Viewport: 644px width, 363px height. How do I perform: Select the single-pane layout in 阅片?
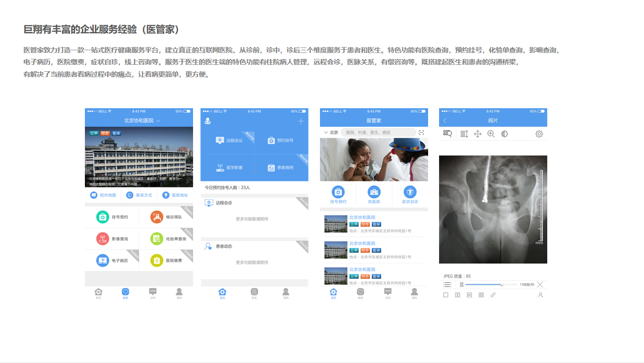(446, 295)
